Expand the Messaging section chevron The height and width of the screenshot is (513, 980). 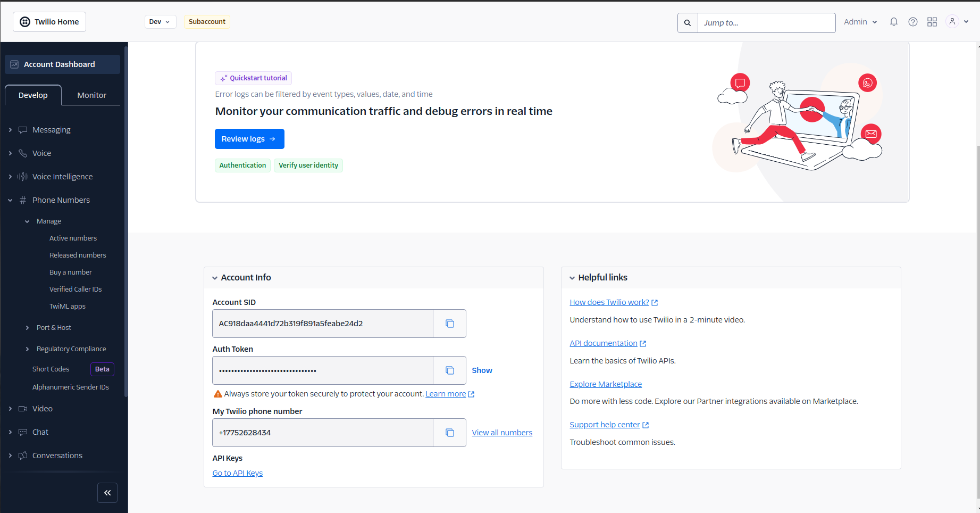coord(10,130)
